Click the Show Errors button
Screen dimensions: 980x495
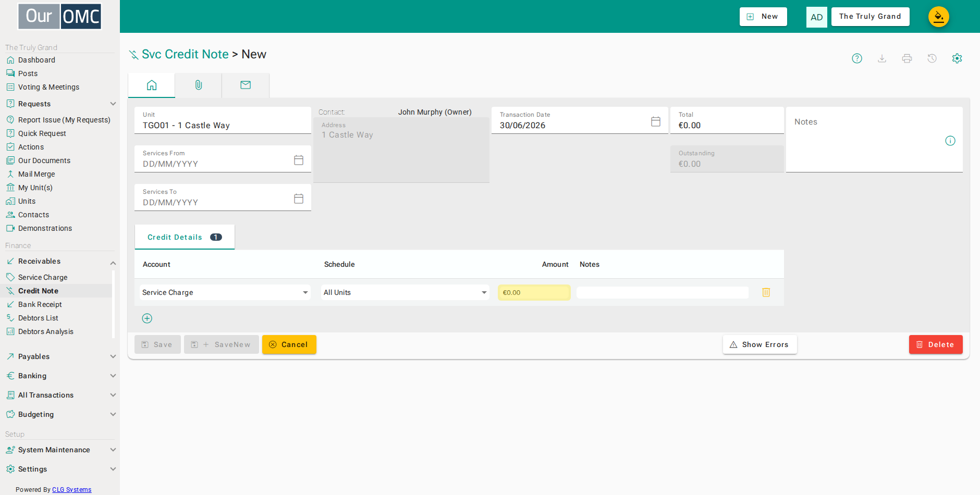click(760, 344)
